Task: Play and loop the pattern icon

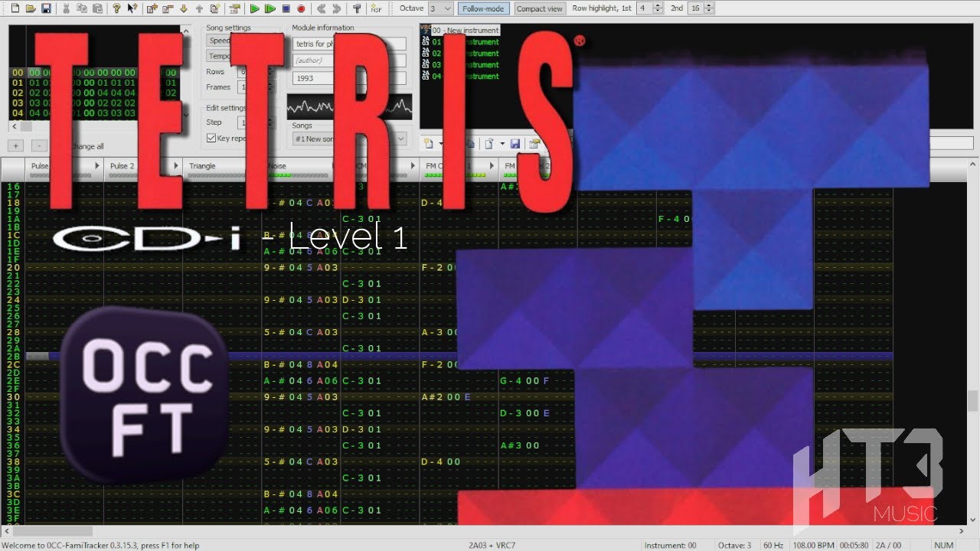Action: tap(269, 8)
